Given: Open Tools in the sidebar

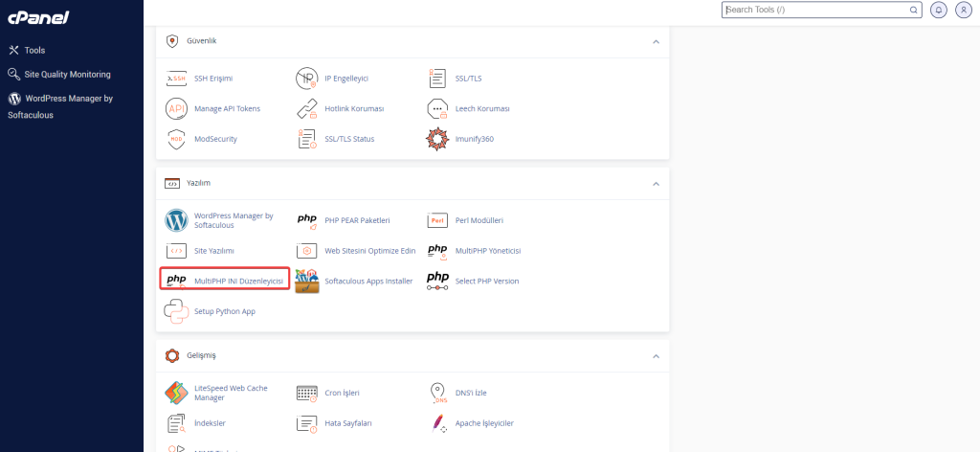Looking at the screenshot, I should point(34,50).
